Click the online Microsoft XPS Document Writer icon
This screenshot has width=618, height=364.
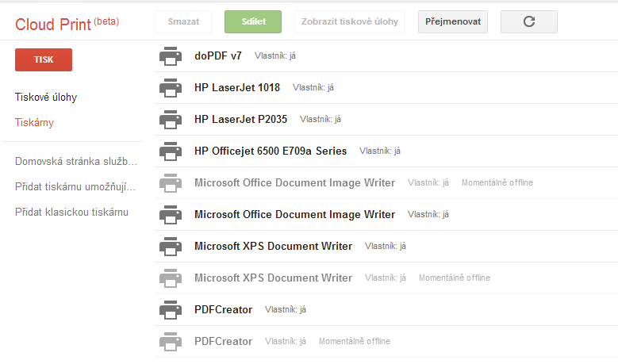point(171,246)
